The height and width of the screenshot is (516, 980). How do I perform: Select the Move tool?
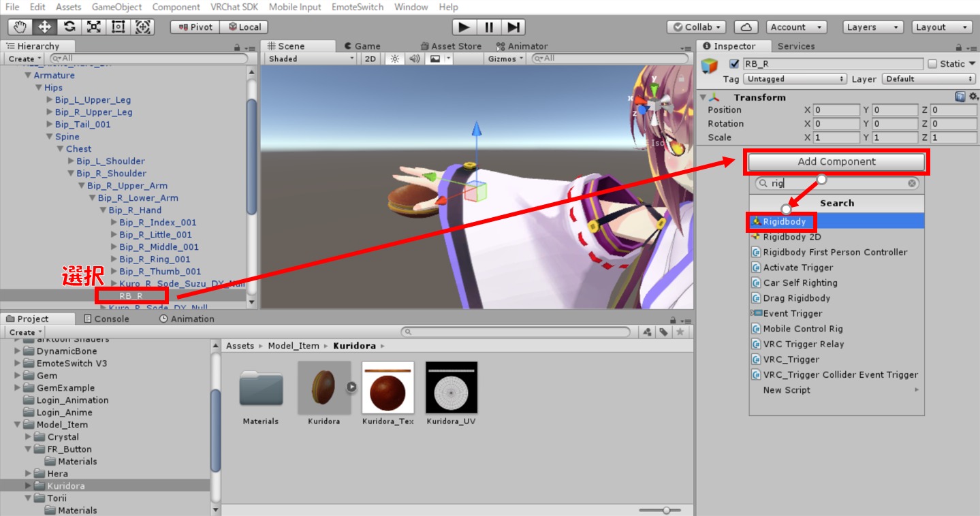click(45, 27)
